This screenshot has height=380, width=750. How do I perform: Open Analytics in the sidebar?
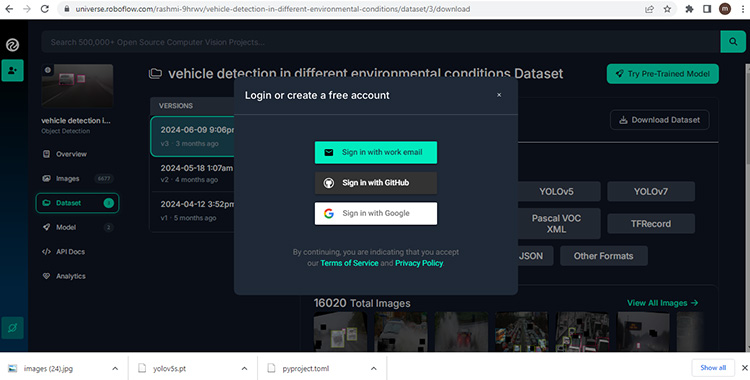pyautogui.click(x=64, y=276)
